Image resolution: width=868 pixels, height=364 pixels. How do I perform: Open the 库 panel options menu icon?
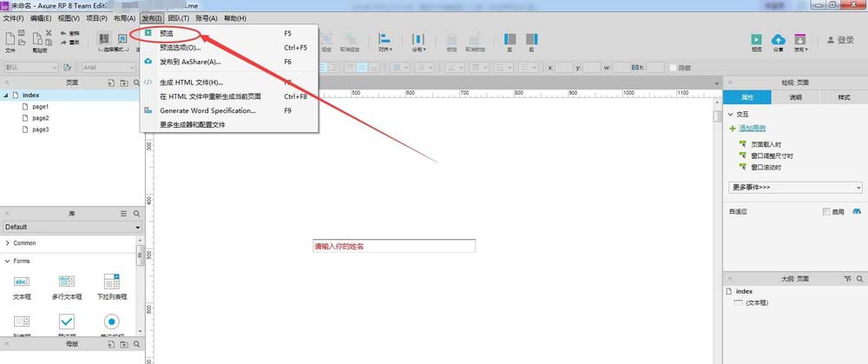tap(124, 214)
